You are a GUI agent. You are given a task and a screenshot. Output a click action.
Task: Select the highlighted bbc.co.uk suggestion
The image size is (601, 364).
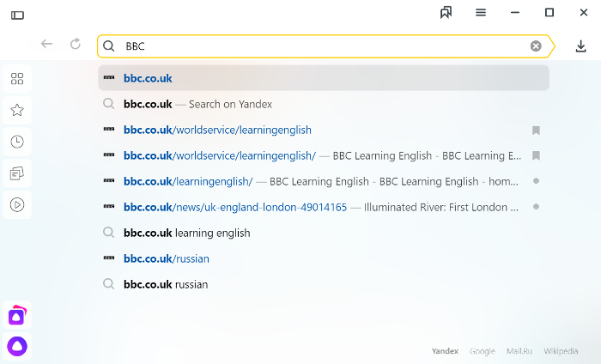(324, 78)
